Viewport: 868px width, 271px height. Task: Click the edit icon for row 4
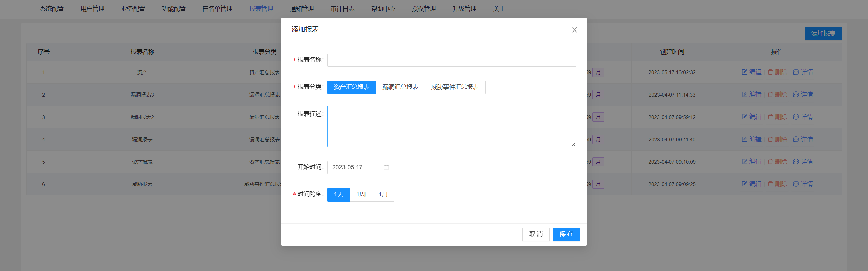(744, 139)
